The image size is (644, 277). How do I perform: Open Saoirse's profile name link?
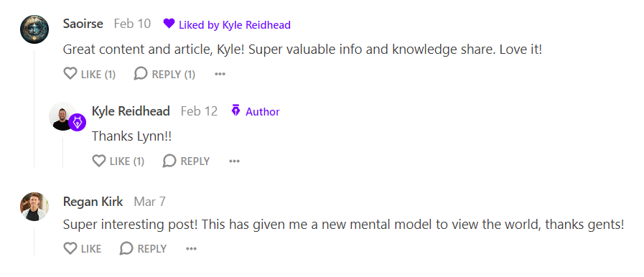click(83, 24)
